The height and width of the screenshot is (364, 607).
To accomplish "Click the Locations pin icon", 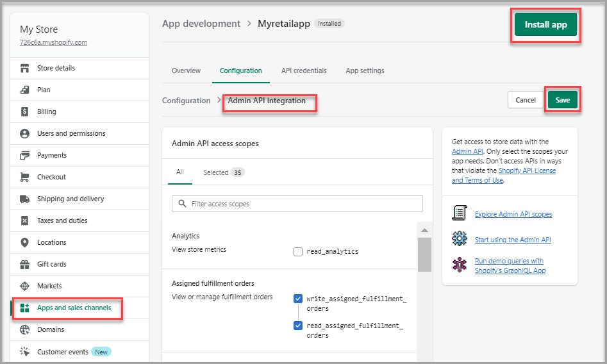I will [25, 242].
